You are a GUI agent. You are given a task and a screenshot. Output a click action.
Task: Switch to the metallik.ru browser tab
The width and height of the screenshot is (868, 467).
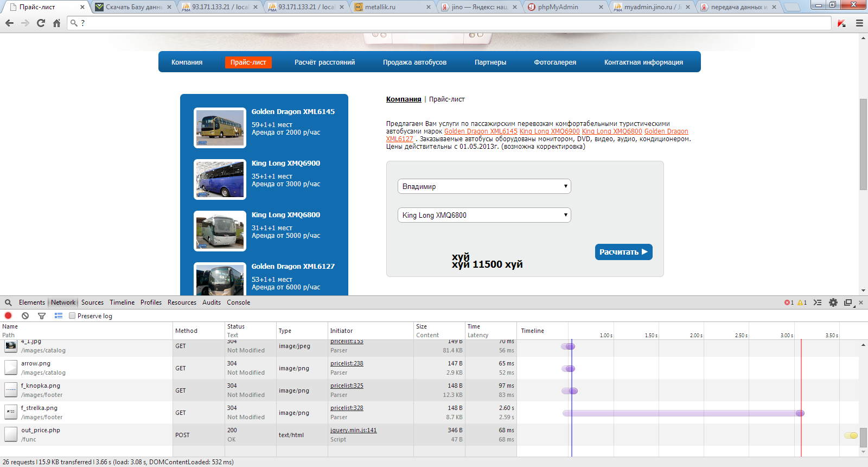coord(391,7)
